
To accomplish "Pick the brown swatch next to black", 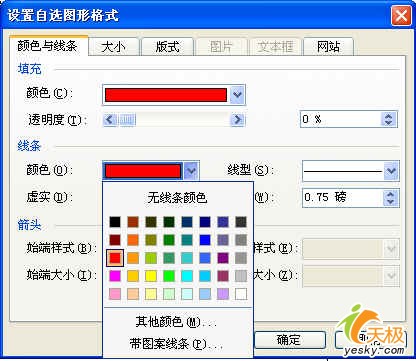I will [x=133, y=222].
